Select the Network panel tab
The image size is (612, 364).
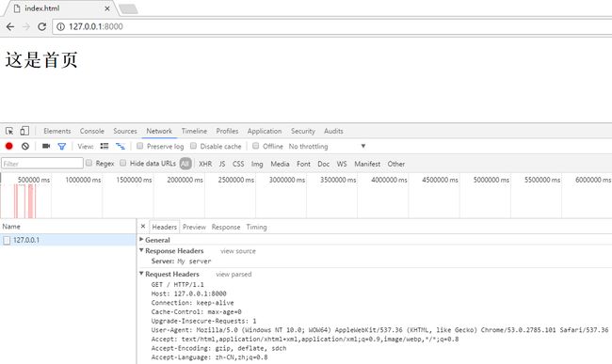pyautogui.click(x=159, y=131)
